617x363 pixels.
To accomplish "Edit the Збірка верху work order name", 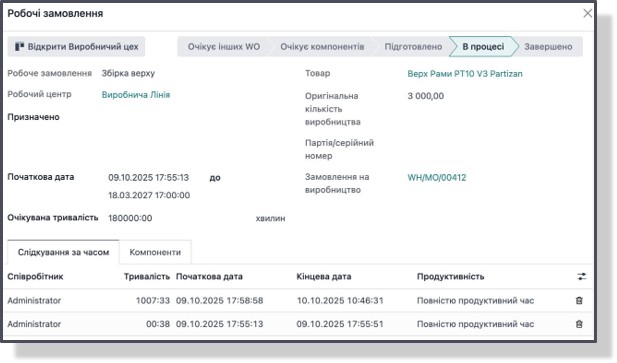I will [128, 74].
